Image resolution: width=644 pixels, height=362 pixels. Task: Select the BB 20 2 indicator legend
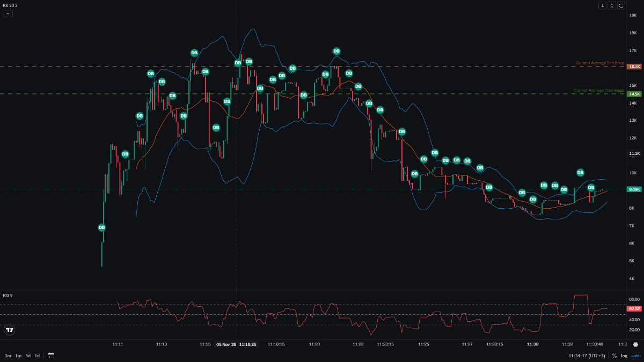(10, 5)
